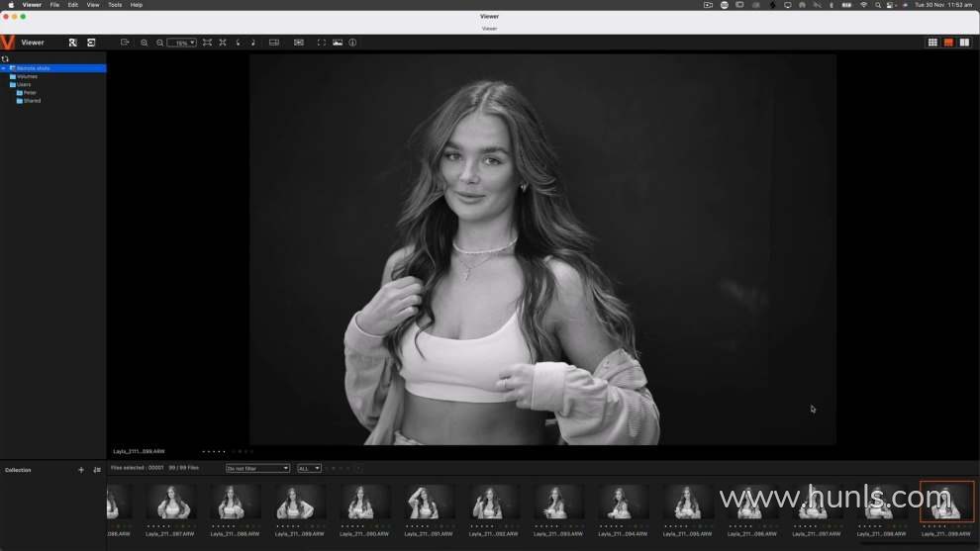Toggle the focus frame brackets icon
980x551 pixels.
322,43
